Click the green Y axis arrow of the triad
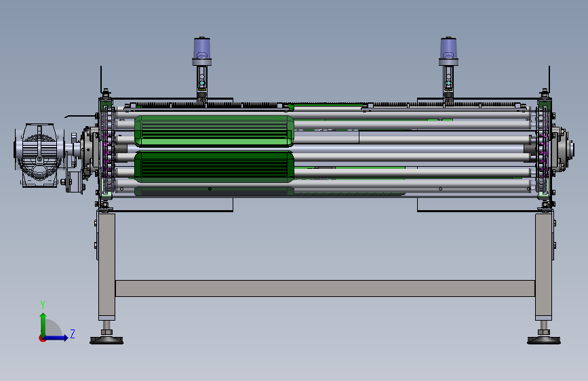Image resolution: width=588 pixels, height=381 pixels. click(43, 324)
